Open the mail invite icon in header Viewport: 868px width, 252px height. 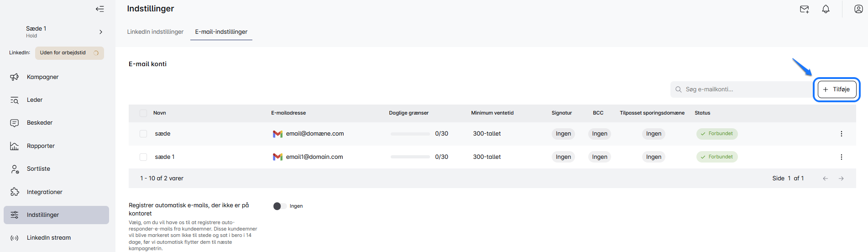(804, 9)
